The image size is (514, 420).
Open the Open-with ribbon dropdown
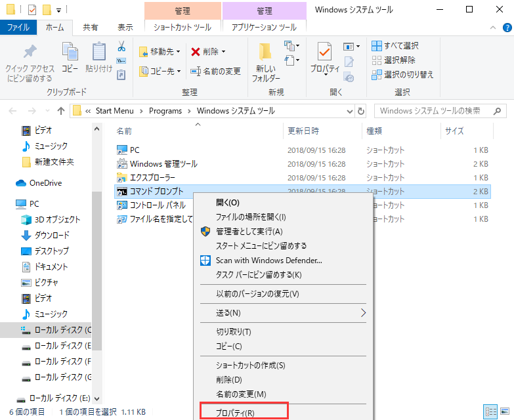pyautogui.click(x=351, y=47)
